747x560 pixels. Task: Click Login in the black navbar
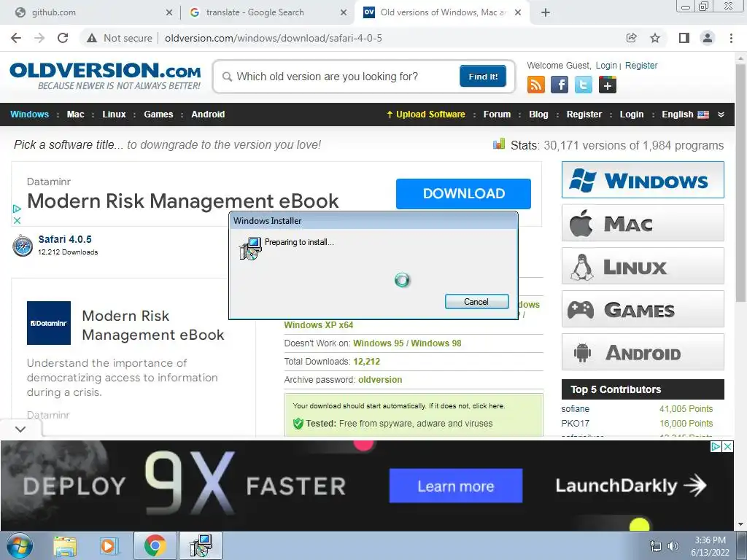coord(631,114)
